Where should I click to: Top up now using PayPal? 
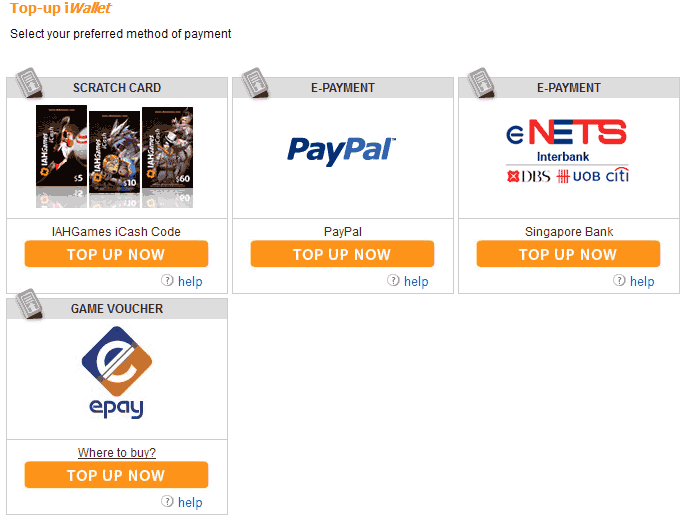(x=342, y=254)
